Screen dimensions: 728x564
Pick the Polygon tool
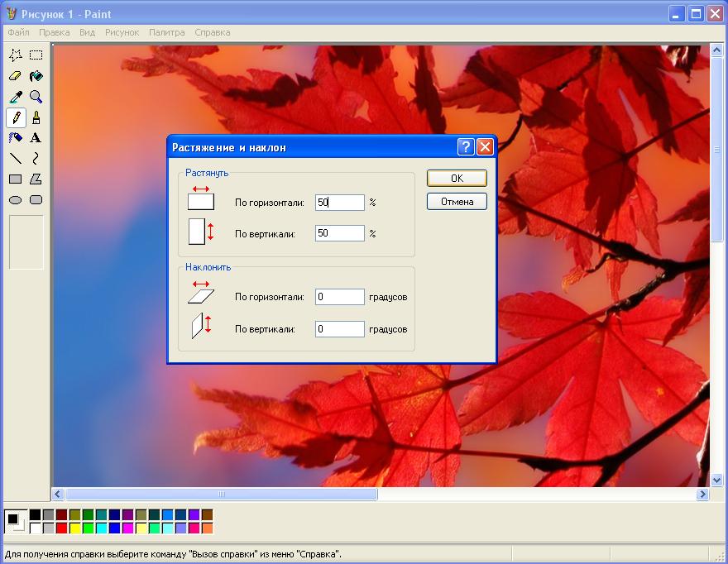pyautogui.click(x=36, y=179)
